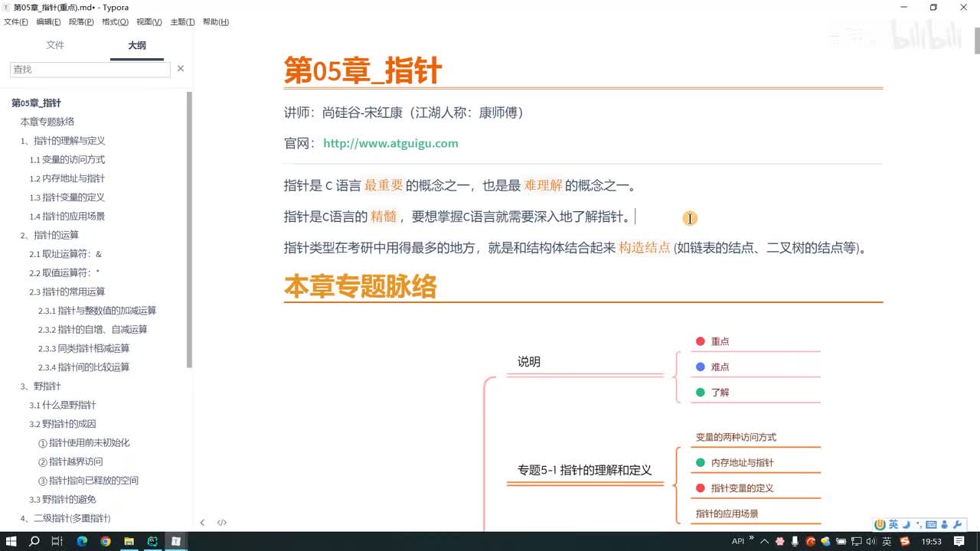Viewport: 980px width, 551px height.
Task: Focus the 查找 search field
Action: click(x=90, y=69)
